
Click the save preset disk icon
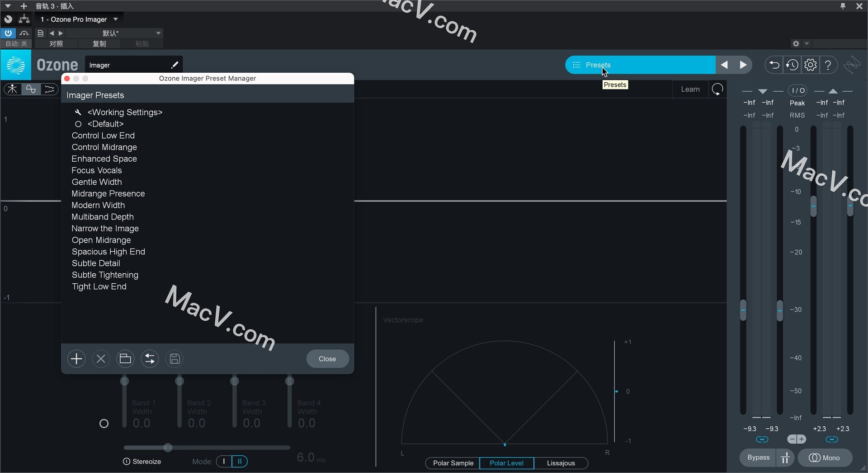tap(175, 359)
